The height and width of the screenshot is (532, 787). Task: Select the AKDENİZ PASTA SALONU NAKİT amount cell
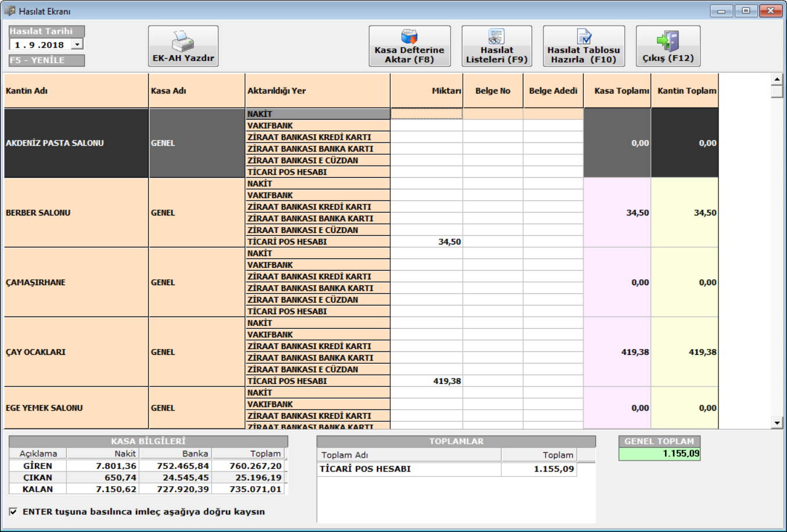(x=426, y=114)
